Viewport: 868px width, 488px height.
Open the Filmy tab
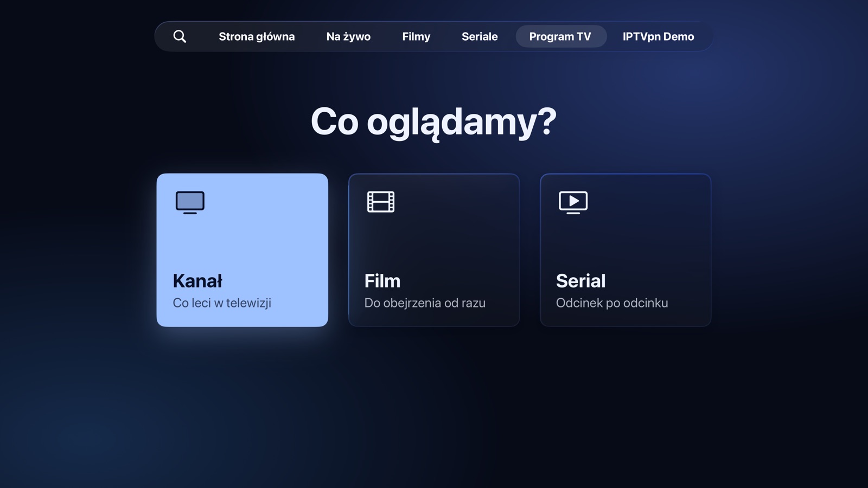point(416,36)
